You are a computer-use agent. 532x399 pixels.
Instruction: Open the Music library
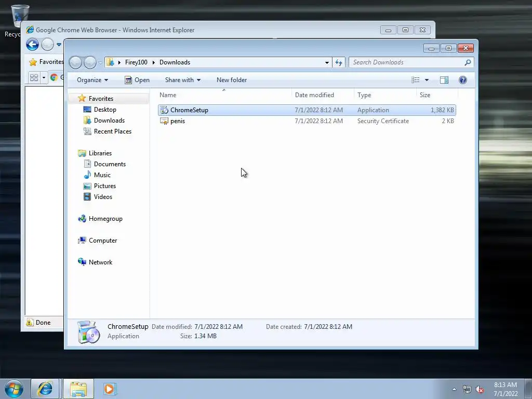(102, 175)
